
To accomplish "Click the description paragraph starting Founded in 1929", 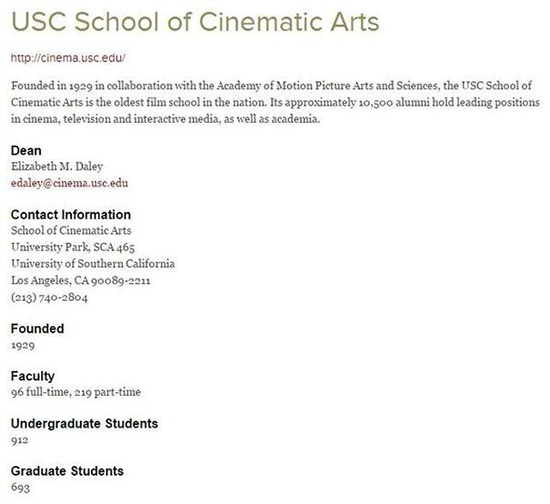I will point(275,102).
